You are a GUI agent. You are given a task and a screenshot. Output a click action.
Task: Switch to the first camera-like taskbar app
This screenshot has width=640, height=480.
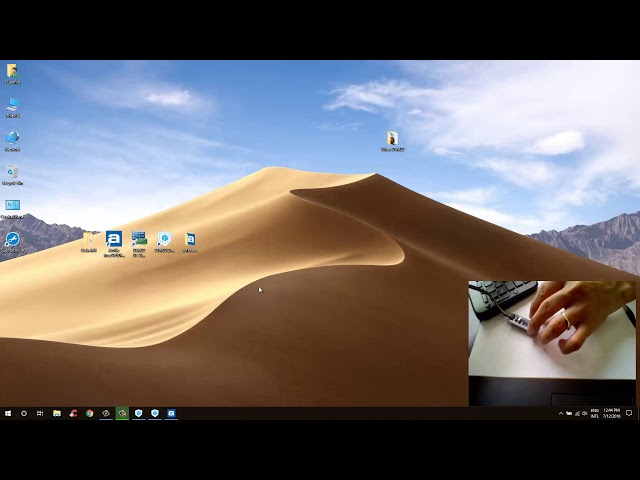point(106,413)
